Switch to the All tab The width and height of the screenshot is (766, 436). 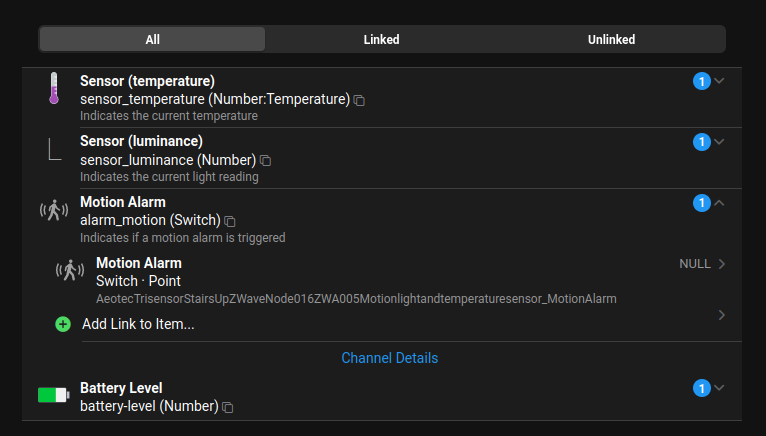tap(152, 40)
